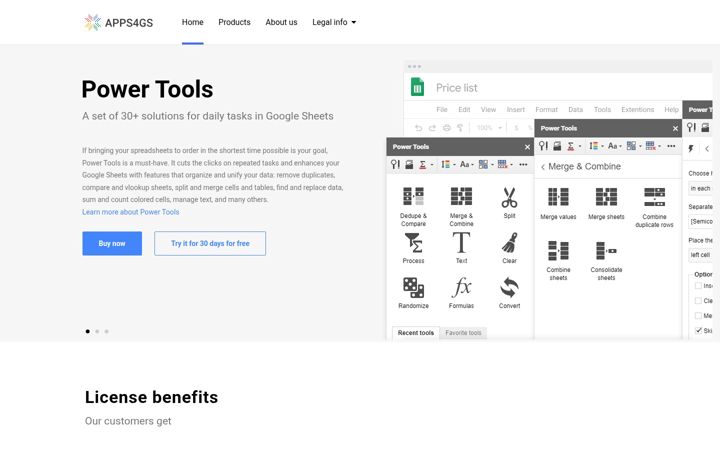Switch to the Favorite tools tab
The image size is (720, 450).
[463, 332]
